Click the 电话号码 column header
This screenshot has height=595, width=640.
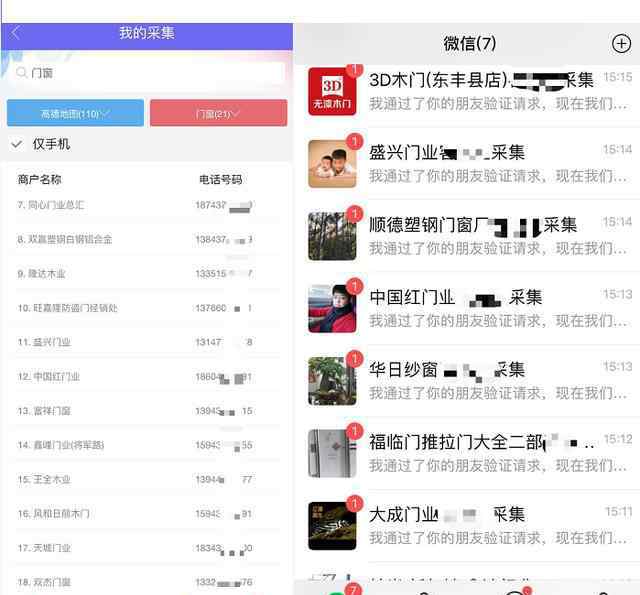(220, 179)
